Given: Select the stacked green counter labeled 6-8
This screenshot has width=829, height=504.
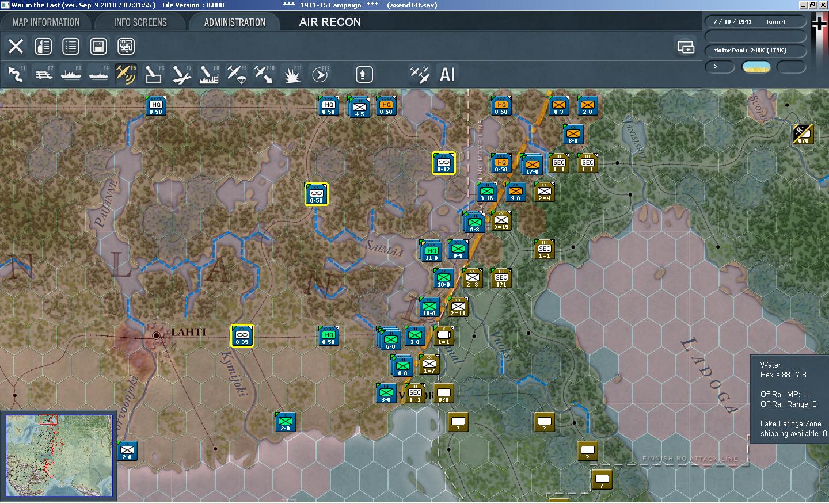Looking at the screenshot, I should (474, 222).
